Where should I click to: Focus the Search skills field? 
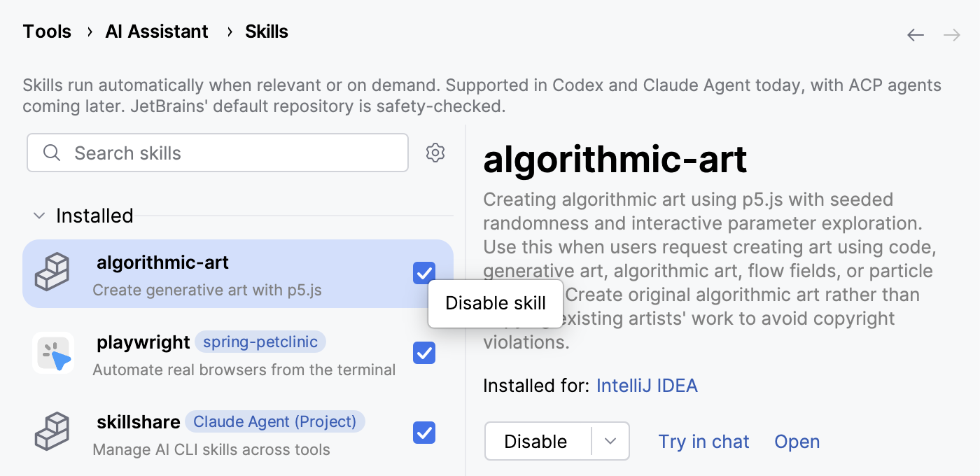231,153
